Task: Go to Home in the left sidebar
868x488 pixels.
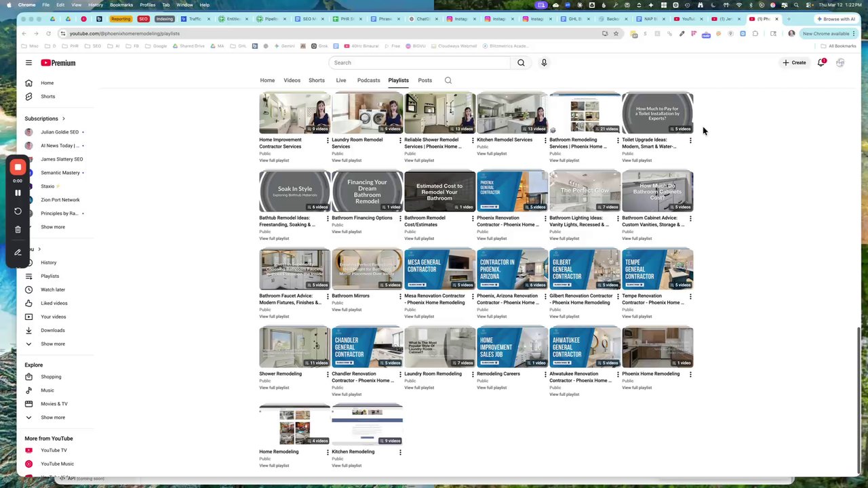Action: pos(47,83)
